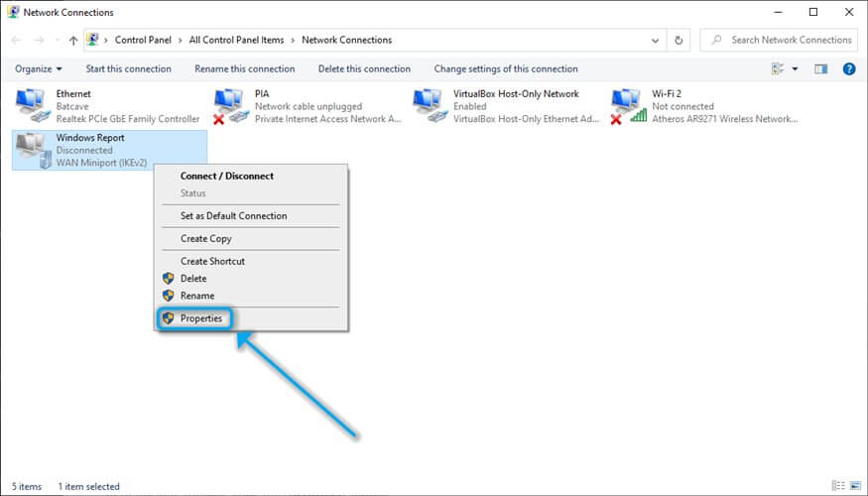Open the Help button
The width and height of the screenshot is (868, 496).
[848, 69]
